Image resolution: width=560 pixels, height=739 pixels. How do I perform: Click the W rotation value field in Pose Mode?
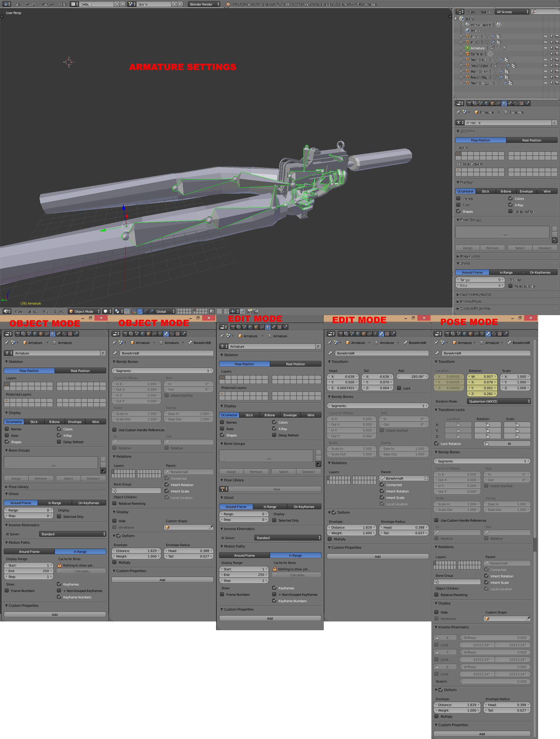click(482, 377)
